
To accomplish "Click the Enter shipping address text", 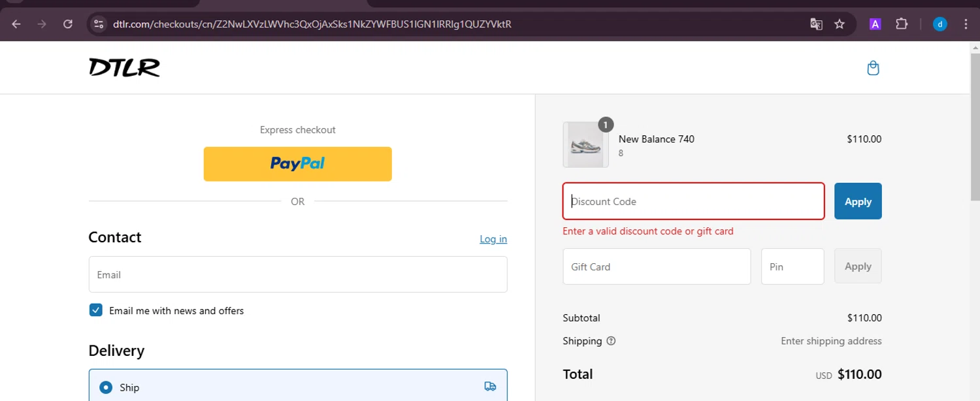I will [831, 341].
